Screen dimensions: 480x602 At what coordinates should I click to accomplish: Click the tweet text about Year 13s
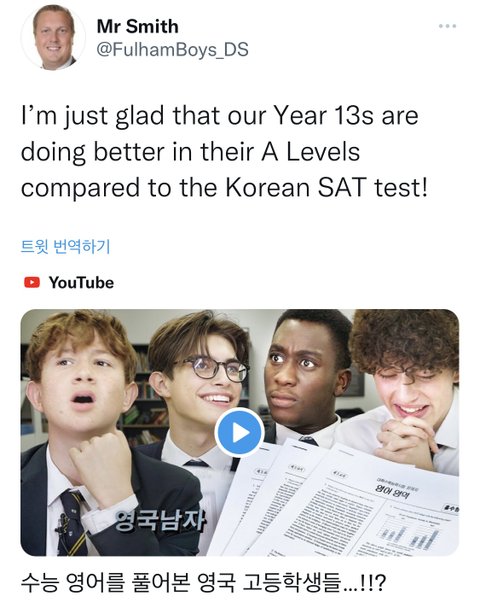pos(225,152)
